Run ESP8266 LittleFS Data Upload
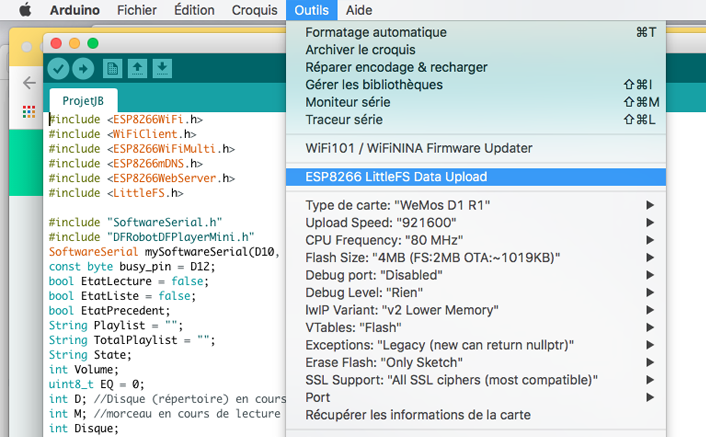Image resolution: width=706 pixels, height=437 pixels. [x=476, y=177]
